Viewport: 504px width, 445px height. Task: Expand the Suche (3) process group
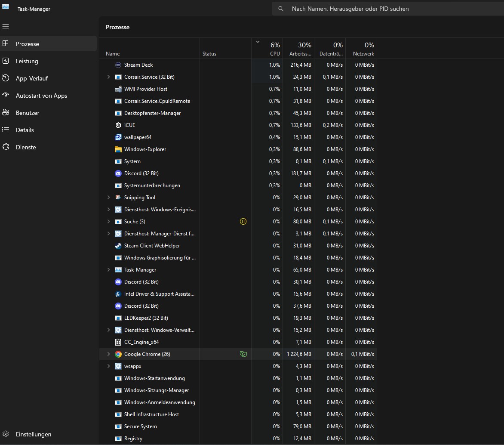pos(109,222)
